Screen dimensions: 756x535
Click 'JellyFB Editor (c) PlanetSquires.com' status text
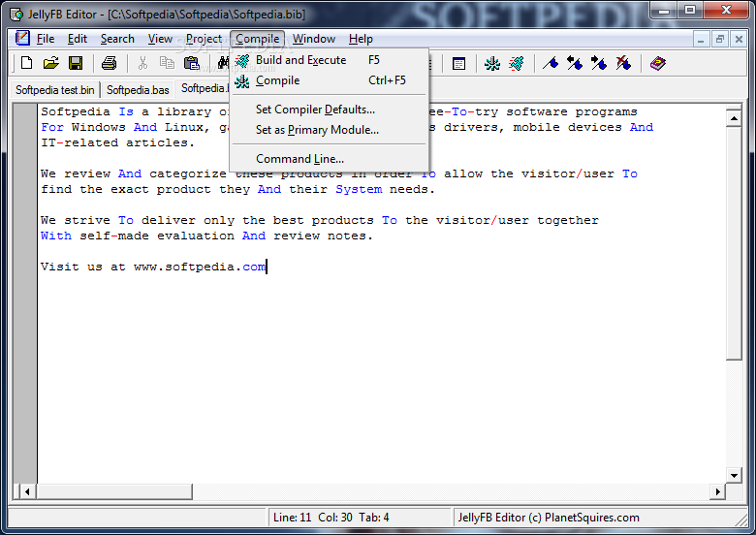(549, 518)
